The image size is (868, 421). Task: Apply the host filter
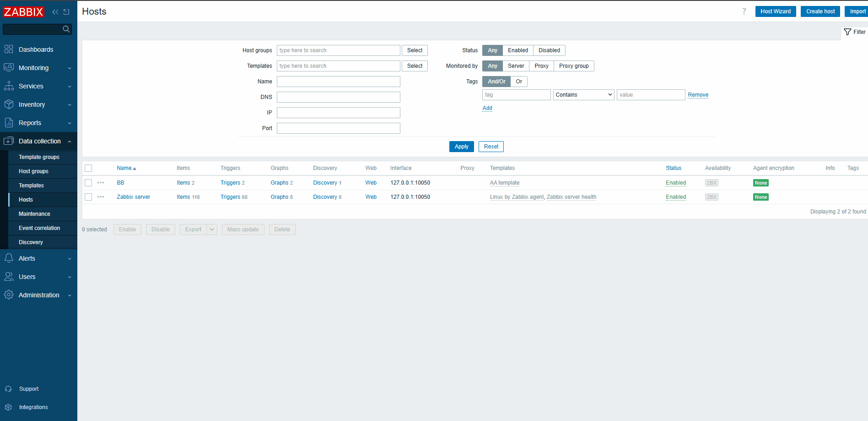coord(461,147)
